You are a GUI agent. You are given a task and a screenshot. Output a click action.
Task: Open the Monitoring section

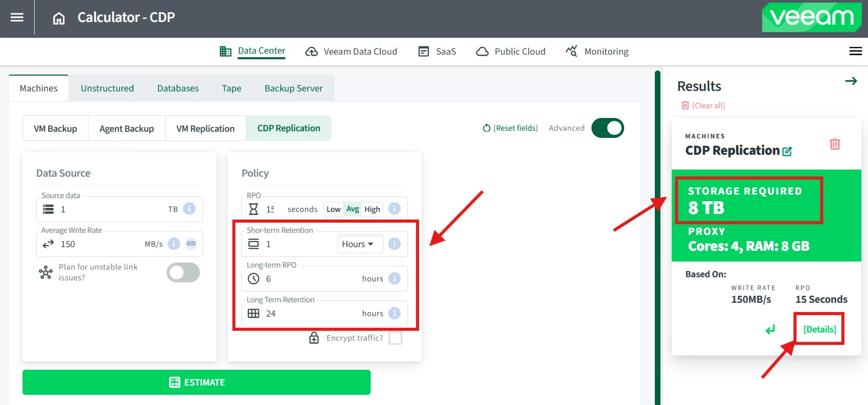point(597,52)
